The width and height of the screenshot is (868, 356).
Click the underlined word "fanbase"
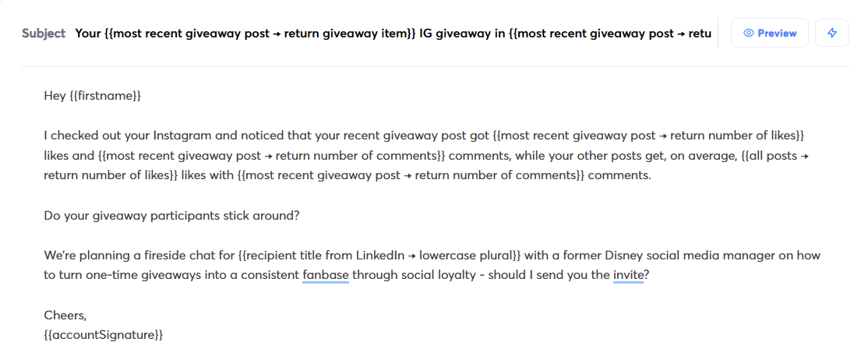tap(325, 275)
